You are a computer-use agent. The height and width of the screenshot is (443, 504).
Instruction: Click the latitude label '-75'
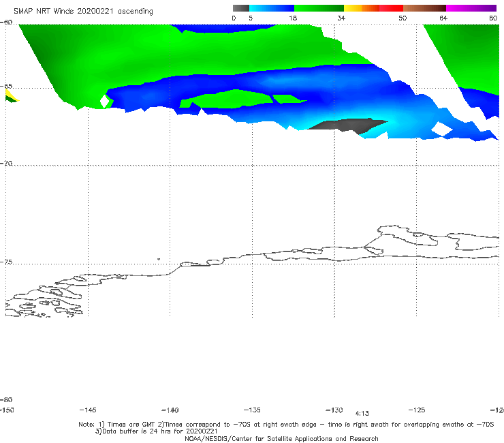(x=6, y=262)
